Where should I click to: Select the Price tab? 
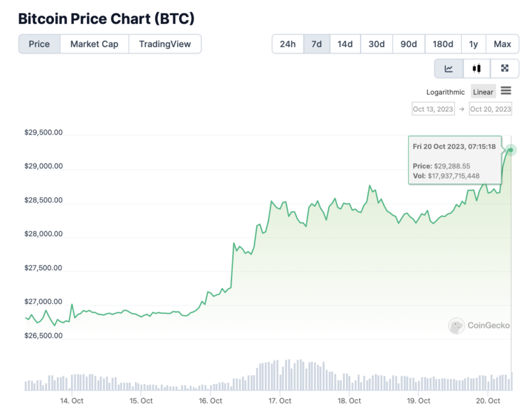pos(39,44)
